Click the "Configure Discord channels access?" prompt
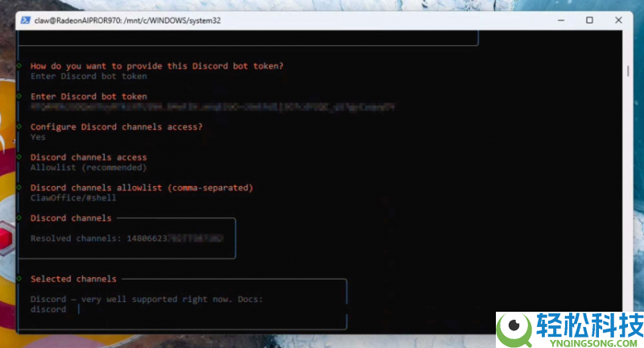The width and height of the screenshot is (644, 348). 117,126
